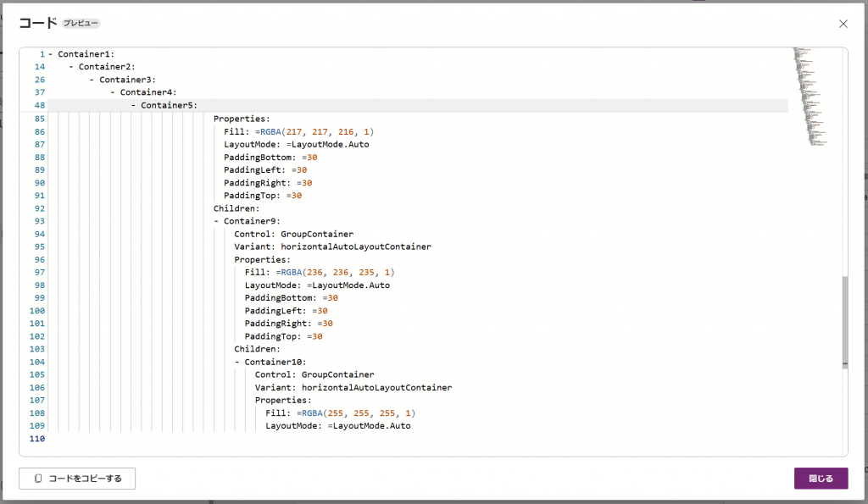Click the highlighted Container5 header line
This screenshot has height=504, width=868.
pyautogui.click(x=168, y=105)
